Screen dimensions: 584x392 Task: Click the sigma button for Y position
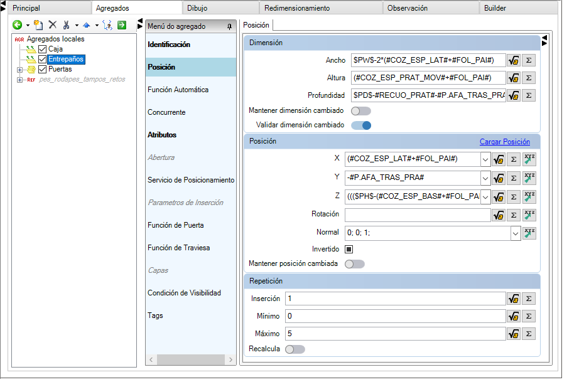[514, 178]
